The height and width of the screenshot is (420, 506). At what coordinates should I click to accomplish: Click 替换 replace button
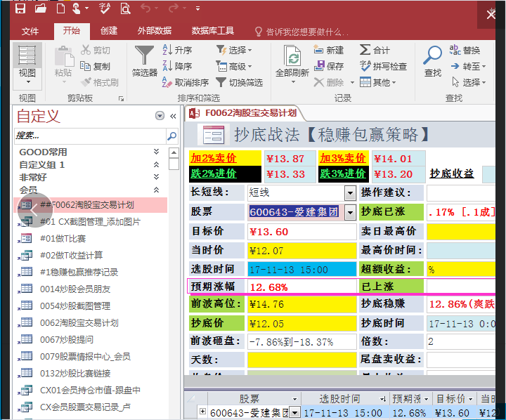(465, 50)
